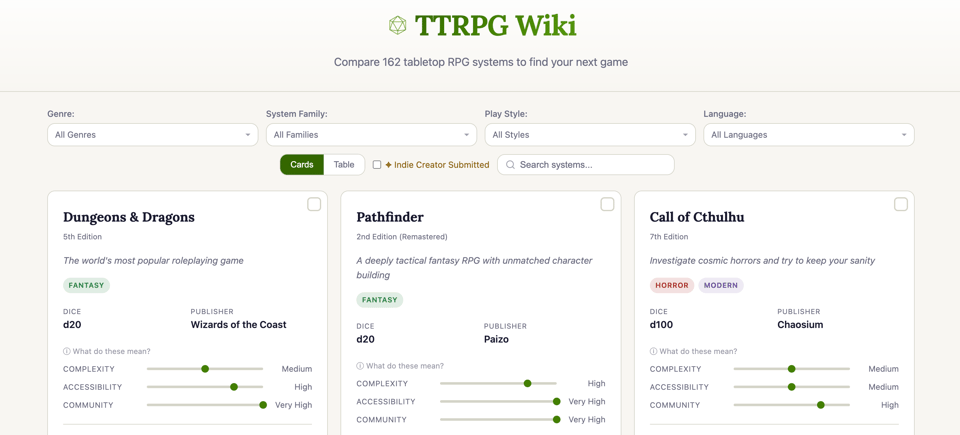The image size is (960, 435).
Task: Focus the Search systems input field
Action: (593, 165)
